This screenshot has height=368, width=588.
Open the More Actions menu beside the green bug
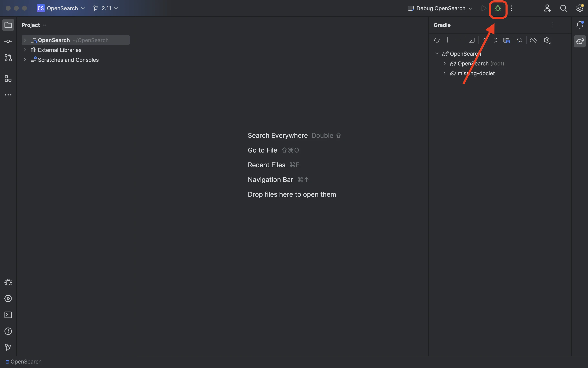click(511, 8)
